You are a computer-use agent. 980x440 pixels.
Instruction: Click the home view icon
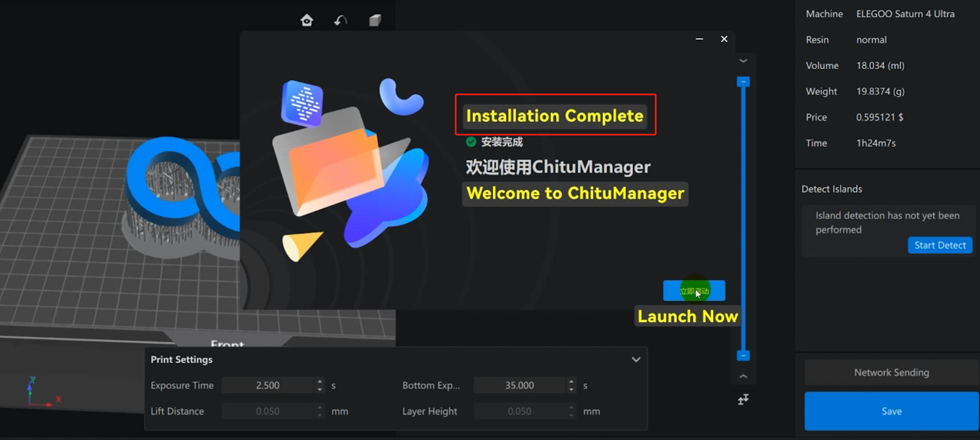click(x=307, y=20)
